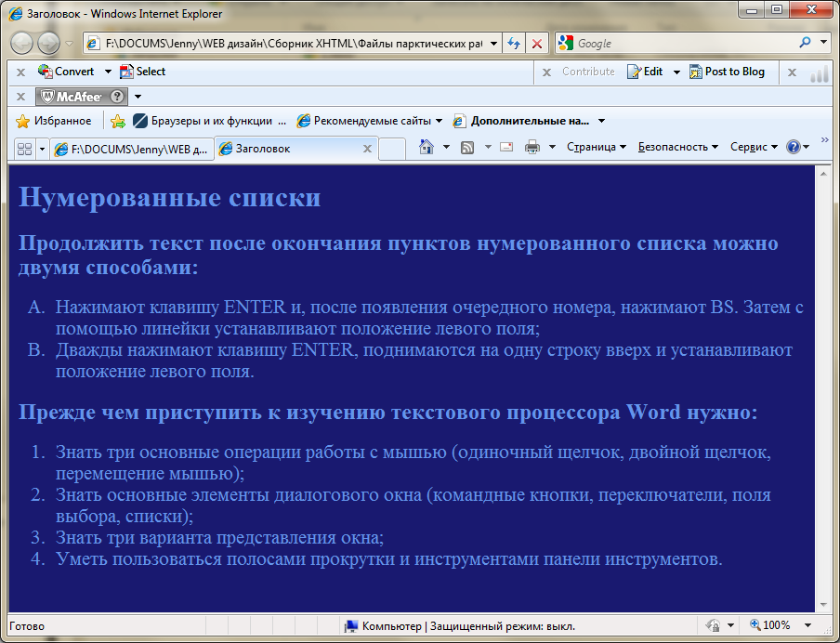Image resolution: width=840 pixels, height=643 pixels.
Task: Switch to the F:\DOCUMS\Jenny\WEB tab
Action: click(x=130, y=149)
